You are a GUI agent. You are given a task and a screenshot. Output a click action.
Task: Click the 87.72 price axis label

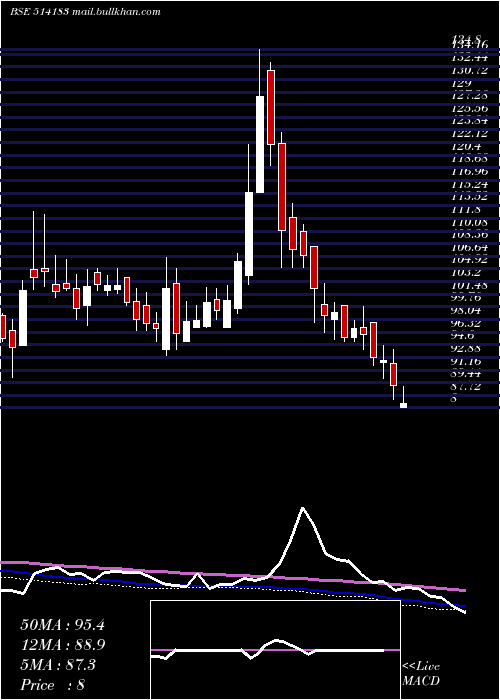[467, 387]
